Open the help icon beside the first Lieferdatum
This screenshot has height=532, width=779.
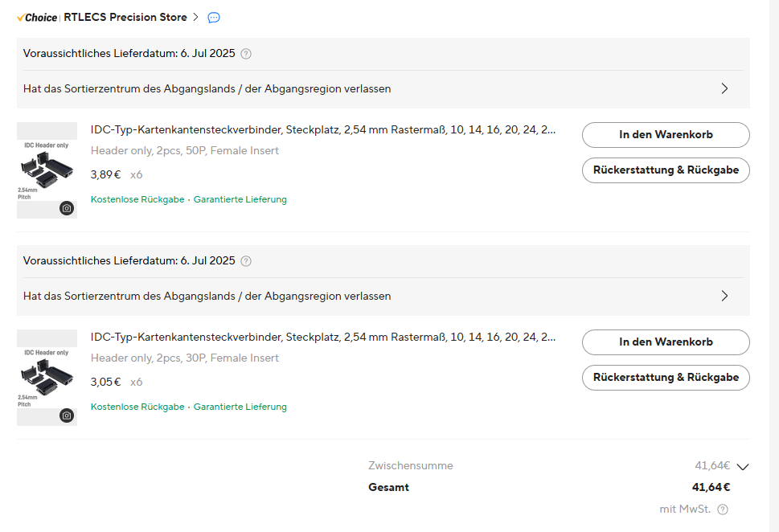pos(246,54)
